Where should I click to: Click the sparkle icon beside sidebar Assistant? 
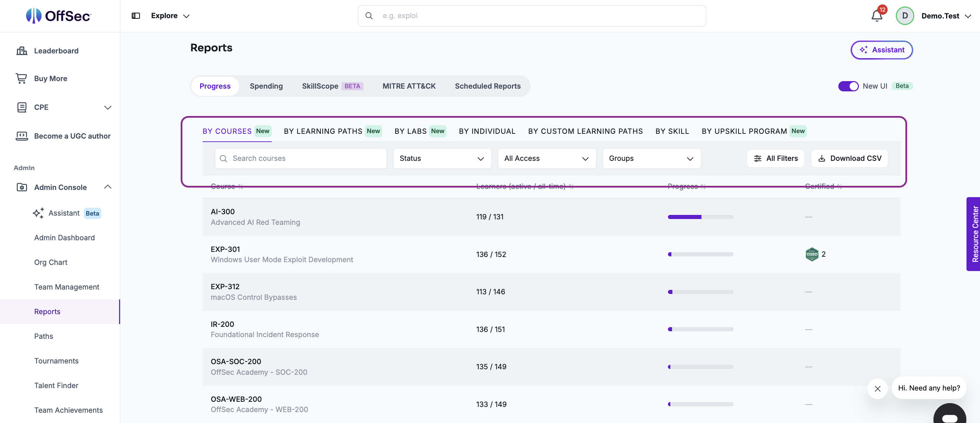click(38, 213)
